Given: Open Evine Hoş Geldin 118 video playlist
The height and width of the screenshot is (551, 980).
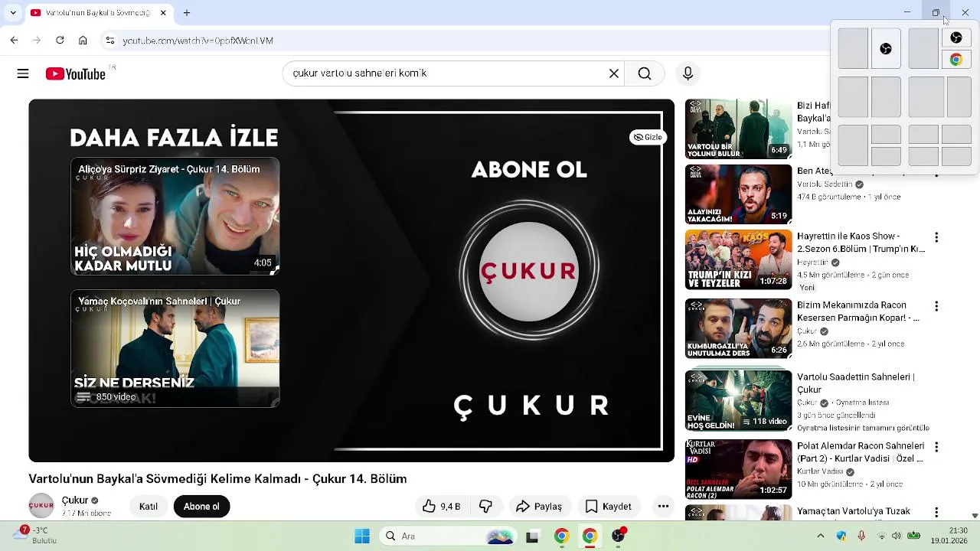Looking at the screenshot, I should [x=738, y=400].
